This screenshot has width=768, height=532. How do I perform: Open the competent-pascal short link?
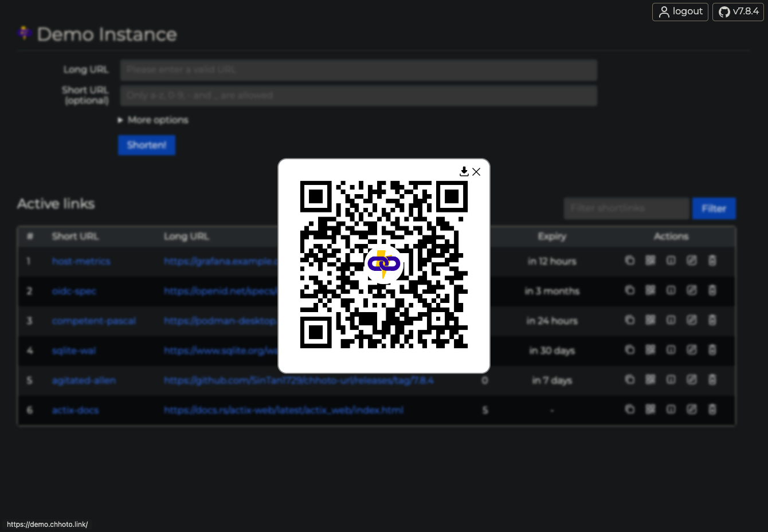94,321
